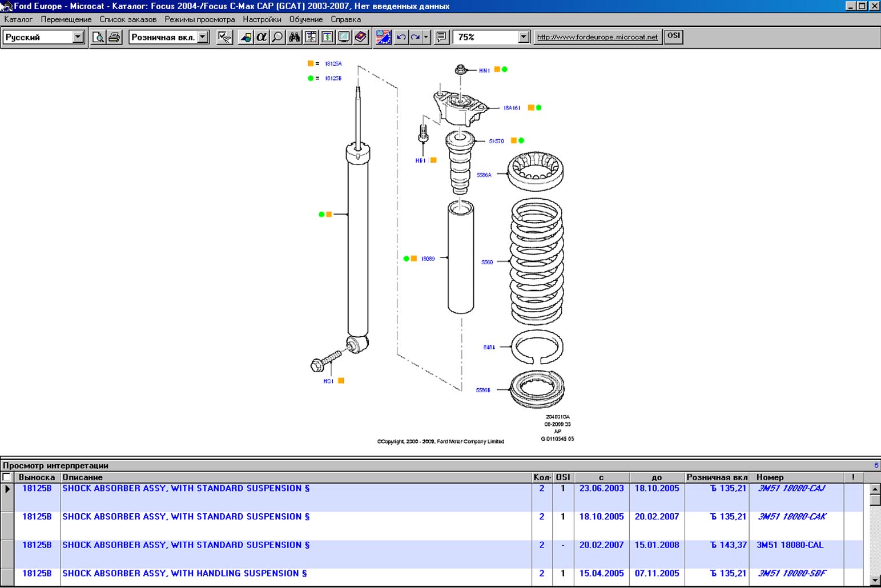Click the dollar sign price icon
The height and width of the screenshot is (588, 881).
click(328, 38)
